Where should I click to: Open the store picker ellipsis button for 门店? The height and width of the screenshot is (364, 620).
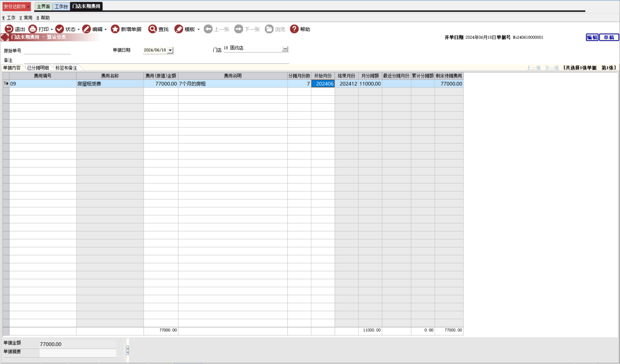pyautogui.click(x=285, y=49)
